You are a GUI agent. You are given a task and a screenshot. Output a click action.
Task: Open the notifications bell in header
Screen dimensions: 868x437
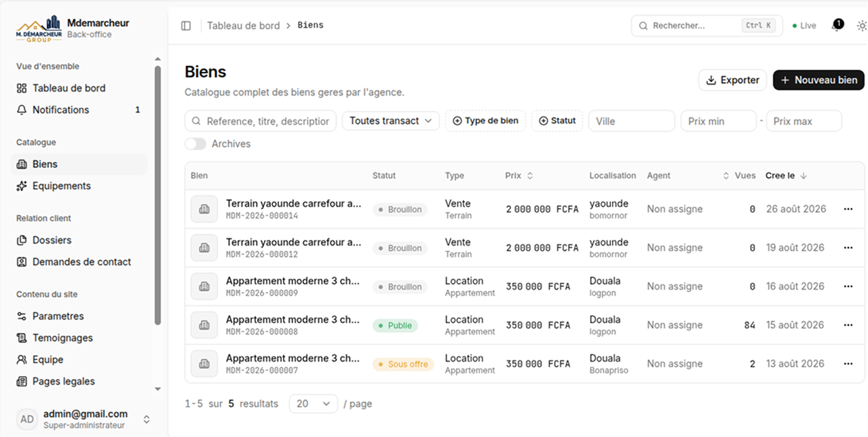pyautogui.click(x=836, y=26)
